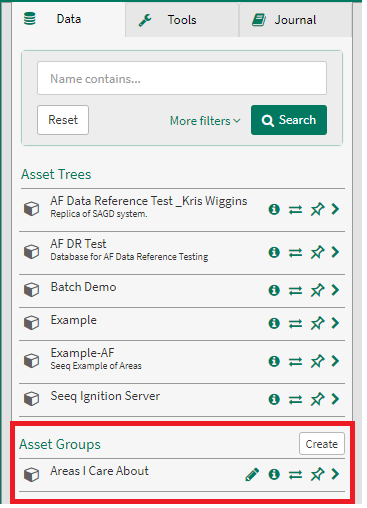
Task: Pin the Areas I Care About group
Action: pos(317,474)
